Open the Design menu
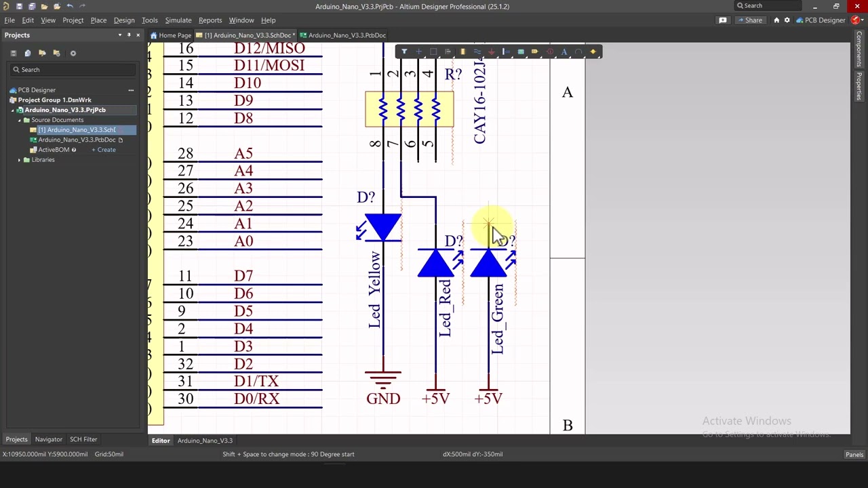This screenshot has height=488, width=868. click(124, 20)
